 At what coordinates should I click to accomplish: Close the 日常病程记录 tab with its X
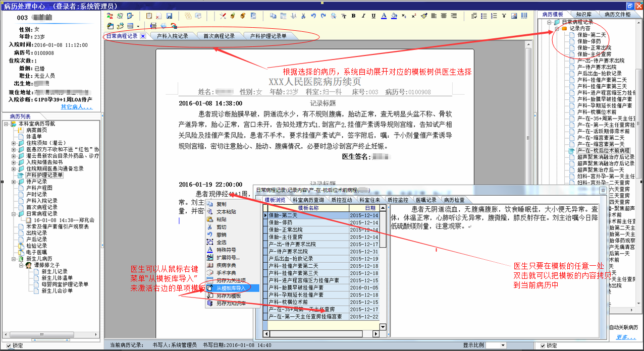click(143, 36)
